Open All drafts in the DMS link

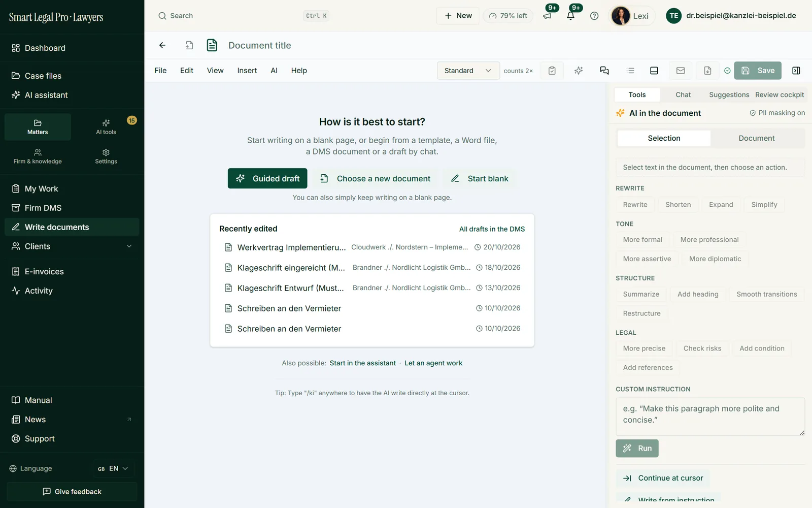click(492, 229)
